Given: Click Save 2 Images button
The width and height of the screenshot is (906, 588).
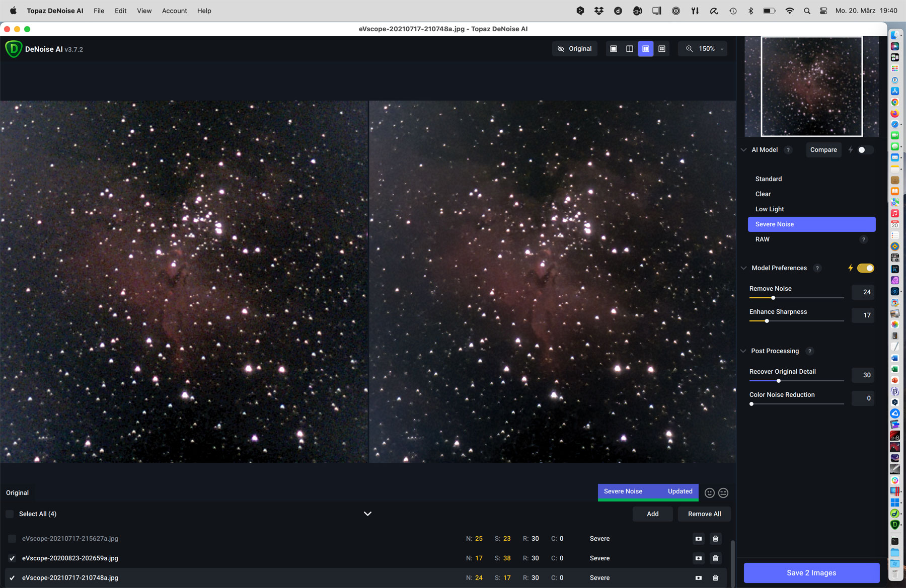Looking at the screenshot, I should click(x=811, y=573).
